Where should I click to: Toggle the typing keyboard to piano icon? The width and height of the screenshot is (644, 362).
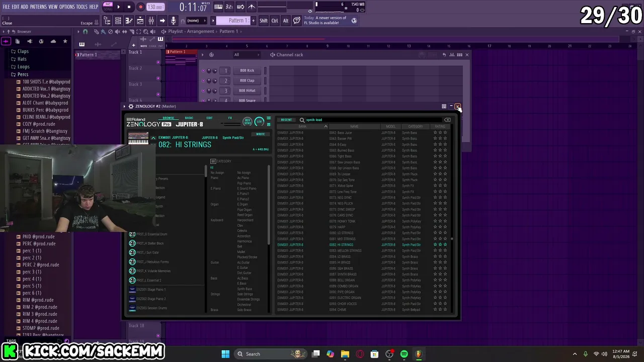(218, 7)
